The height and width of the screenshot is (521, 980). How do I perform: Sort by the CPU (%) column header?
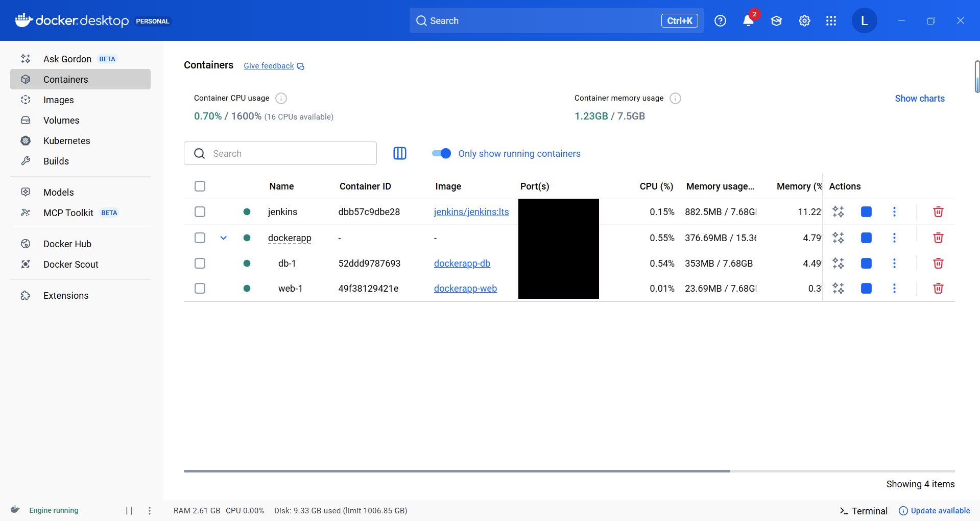[x=656, y=186]
